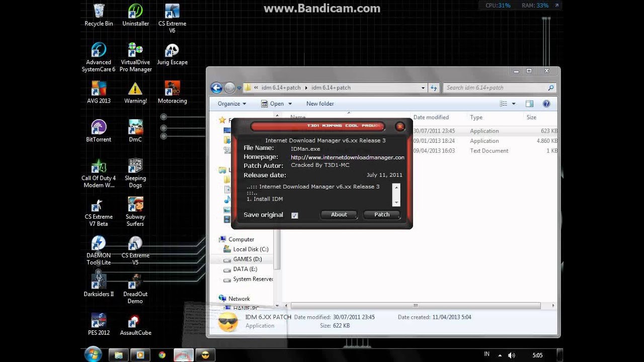Open the media player taskbar icon

pyautogui.click(x=139, y=355)
